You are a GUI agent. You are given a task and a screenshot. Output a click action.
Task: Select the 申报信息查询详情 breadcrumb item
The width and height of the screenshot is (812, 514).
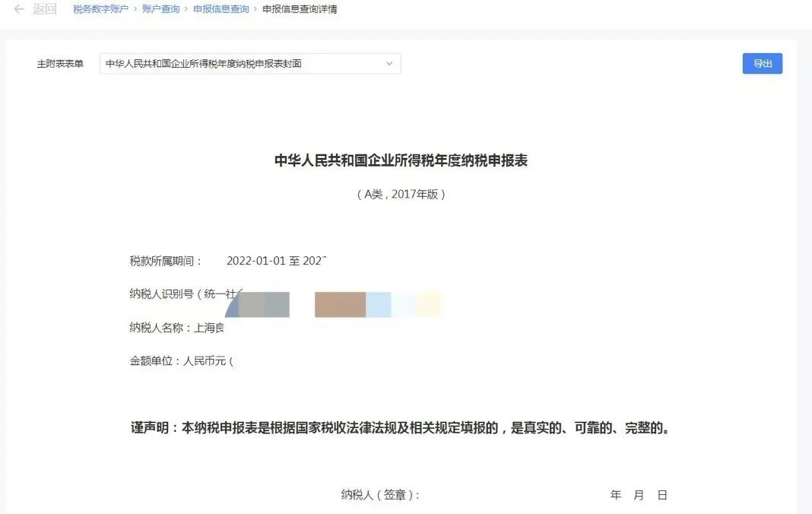(300, 9)
